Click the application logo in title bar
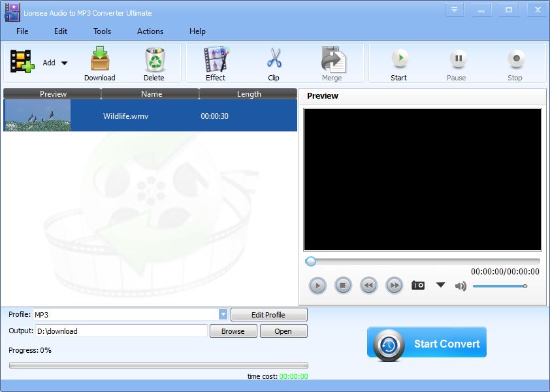Screen dimensions: 550x392 point(12,12)
